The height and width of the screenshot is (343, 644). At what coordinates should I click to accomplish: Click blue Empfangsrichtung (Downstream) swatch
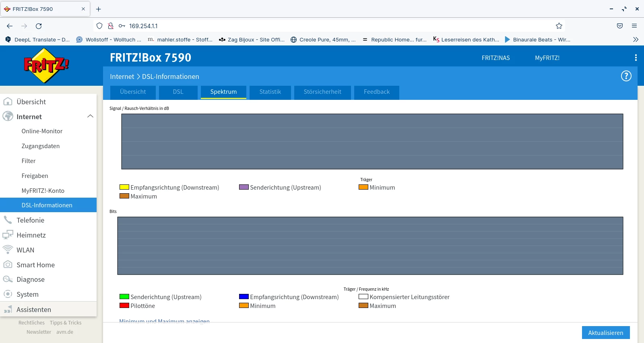[x=244, y=297]
